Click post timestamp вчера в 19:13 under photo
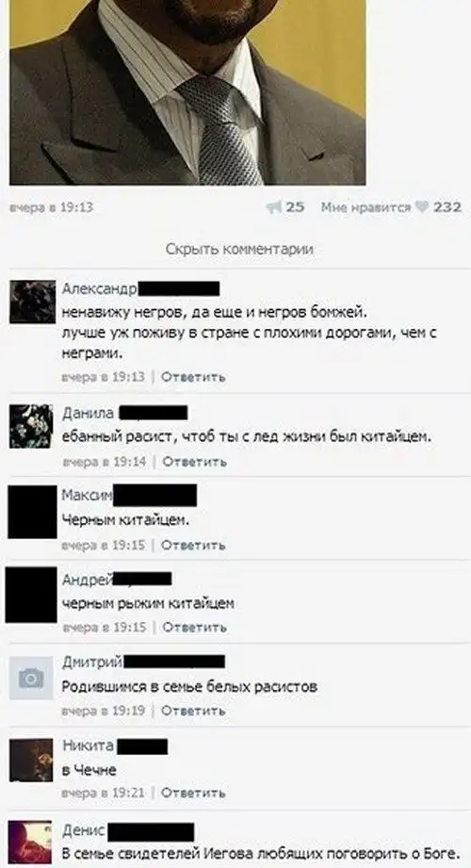 coord(52,207)
